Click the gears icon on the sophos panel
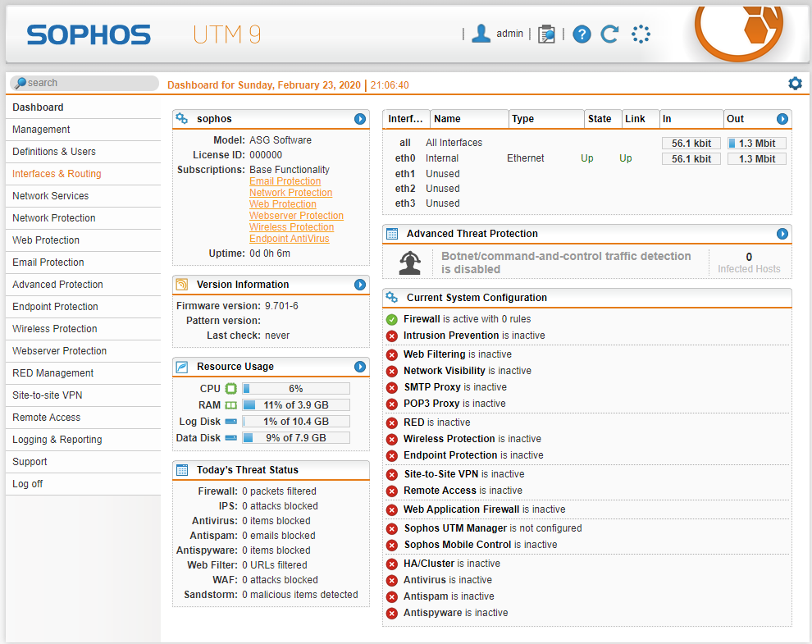The image size is (812, 644). (182, 118)
